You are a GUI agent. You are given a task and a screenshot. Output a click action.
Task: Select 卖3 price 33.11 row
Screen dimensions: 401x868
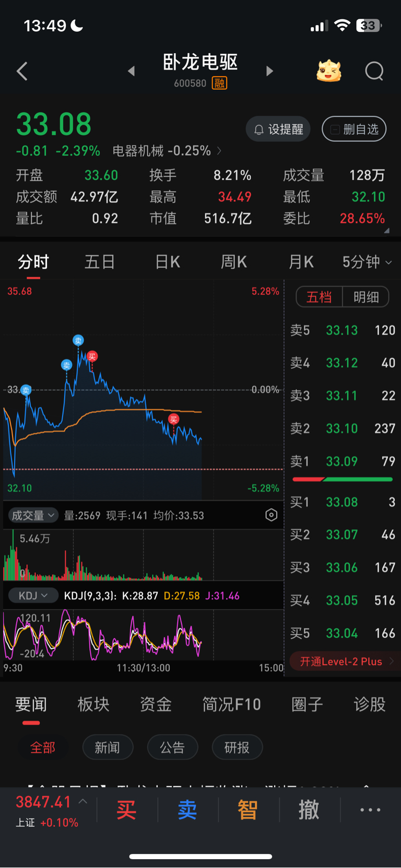coord(343,396)
